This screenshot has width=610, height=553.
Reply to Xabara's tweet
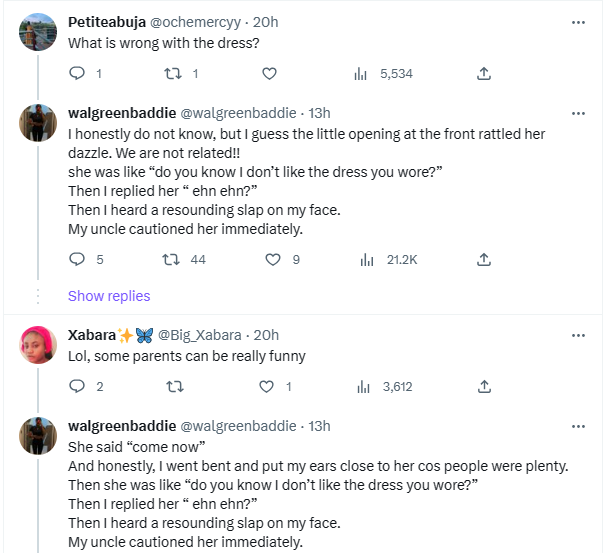coord(79,386)
